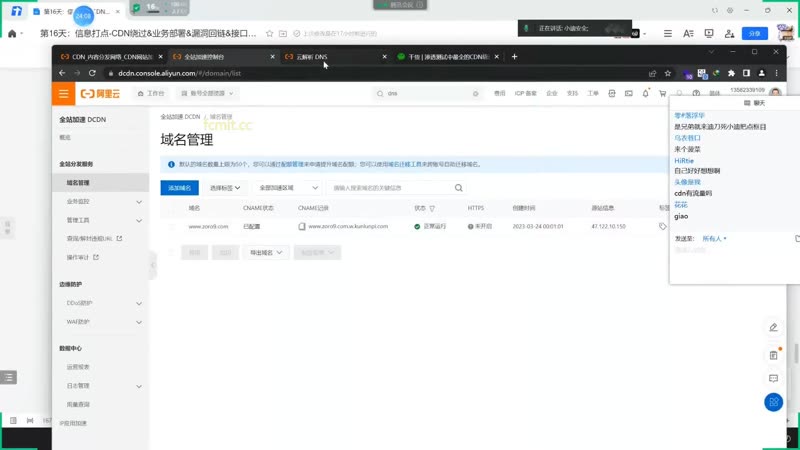This screenshot has height=450, width=800.
Task: Click the www.zoro9.com domain link
Action: pos(208,226)
